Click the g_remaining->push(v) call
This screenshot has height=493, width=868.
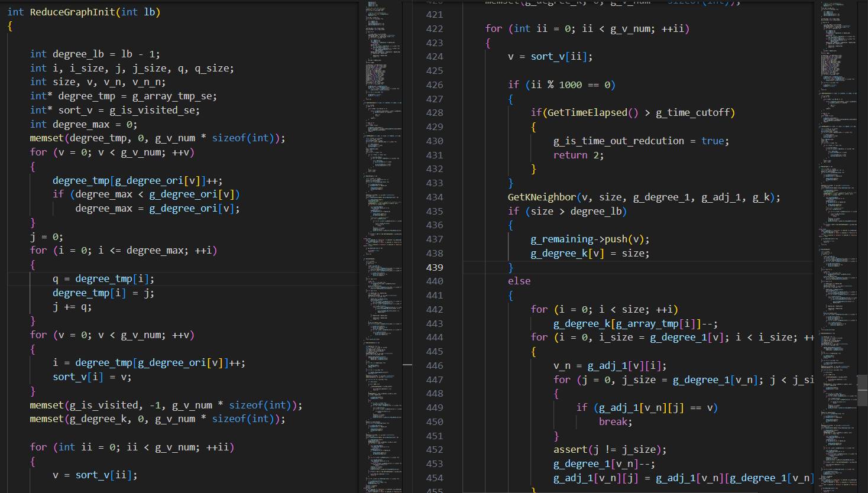point(590,239)
